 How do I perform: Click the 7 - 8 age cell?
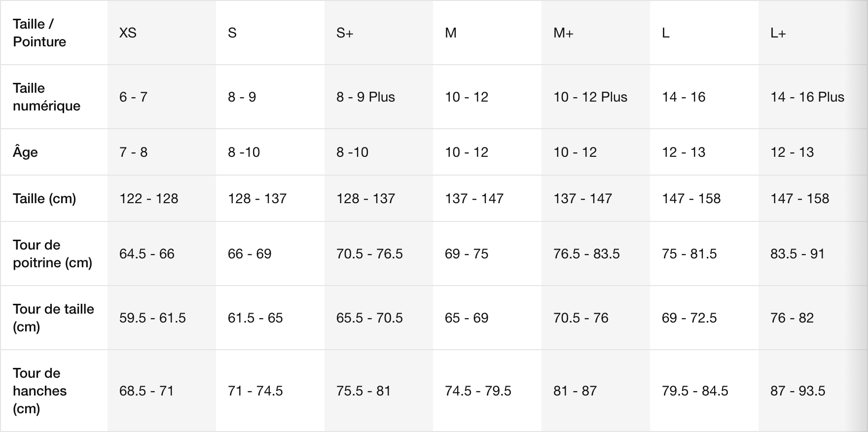pos(133,152)
